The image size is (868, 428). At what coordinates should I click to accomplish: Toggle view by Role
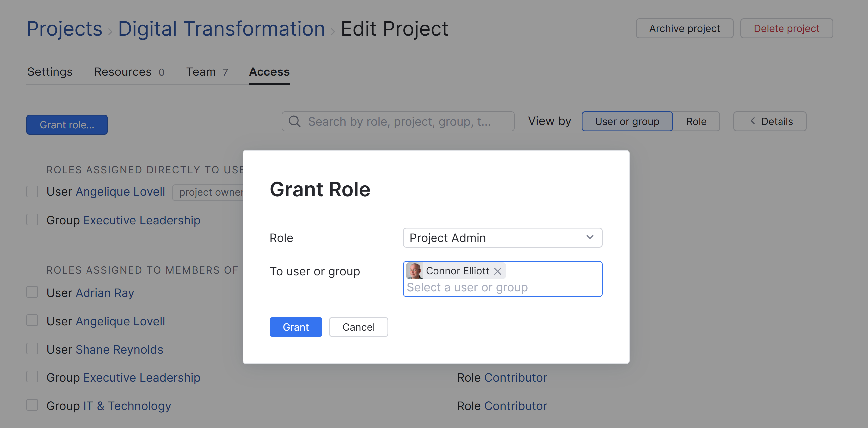pos(696,121)
